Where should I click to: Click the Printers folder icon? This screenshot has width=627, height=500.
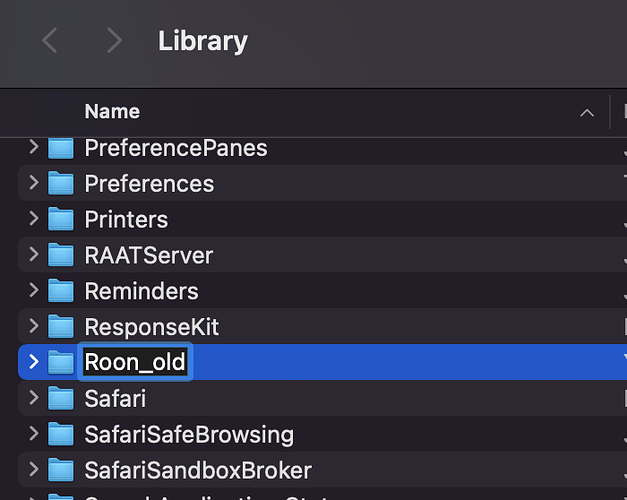point(62,220)
